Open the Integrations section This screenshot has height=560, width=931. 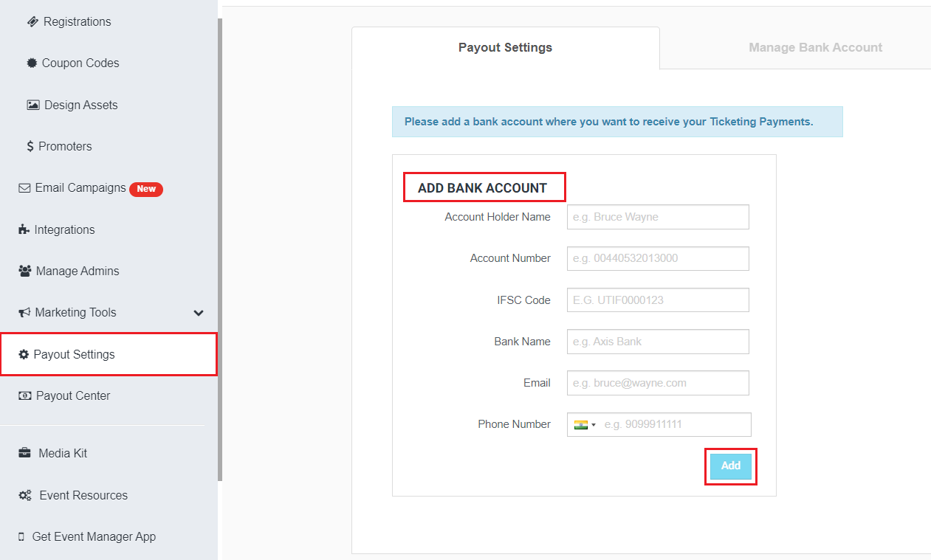[64, 229]
